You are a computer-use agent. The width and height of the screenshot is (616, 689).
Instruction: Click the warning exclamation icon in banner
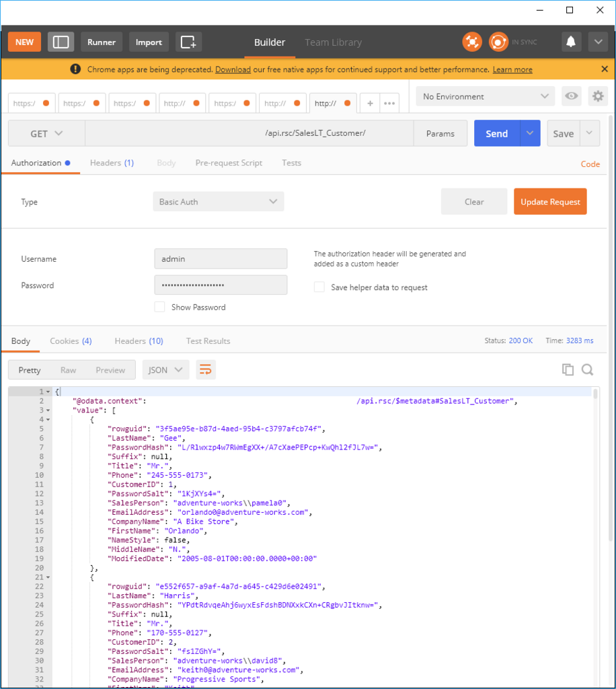(x=75, y=69)
